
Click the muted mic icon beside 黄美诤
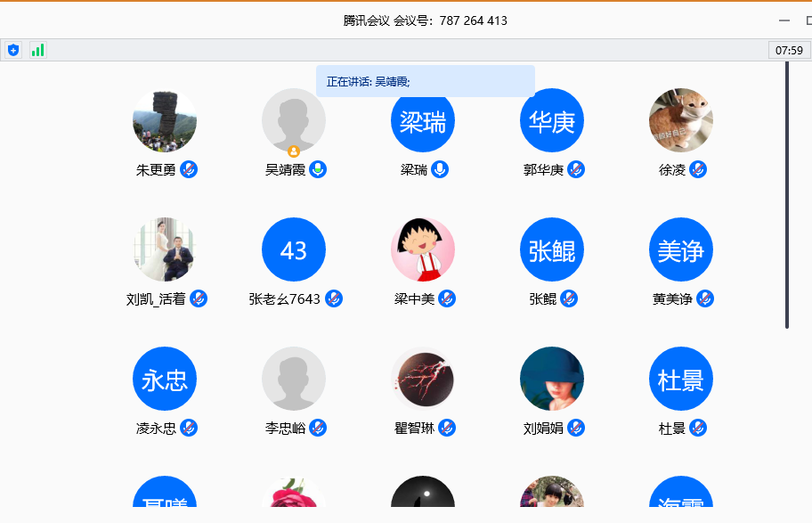705,298
